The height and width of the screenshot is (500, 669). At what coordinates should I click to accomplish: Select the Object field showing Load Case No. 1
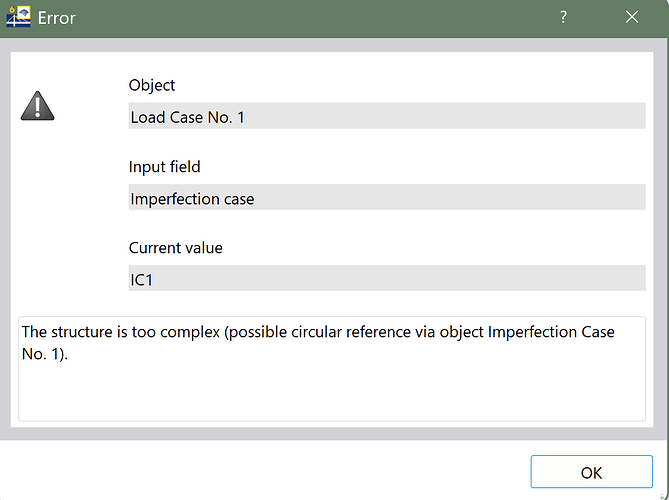(386, 117)
